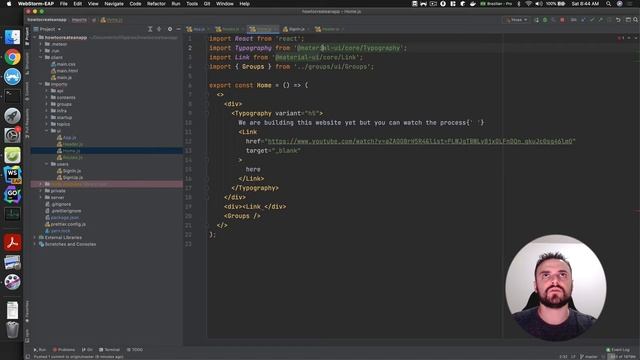The width and height of the screenshot is (640, 360).
Task: Select .gitignore in the project tree
Action: click(58, 204)
